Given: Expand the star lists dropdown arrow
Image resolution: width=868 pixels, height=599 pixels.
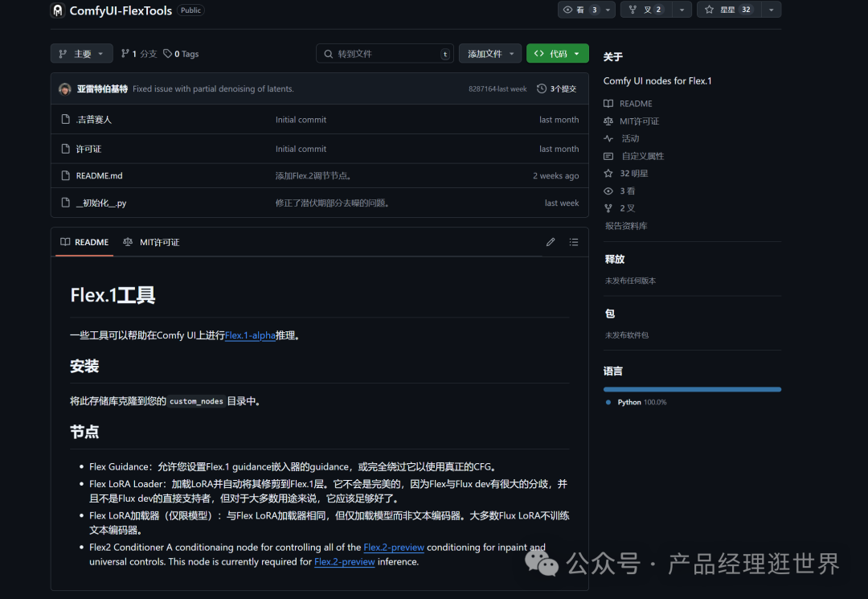Looking at the screenshot, I should tap(771, 10).
